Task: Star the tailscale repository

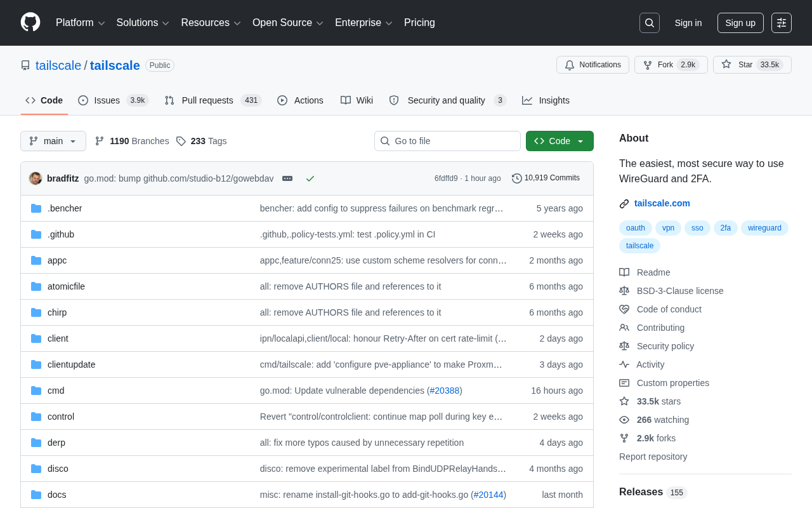Action: (752, 65)
